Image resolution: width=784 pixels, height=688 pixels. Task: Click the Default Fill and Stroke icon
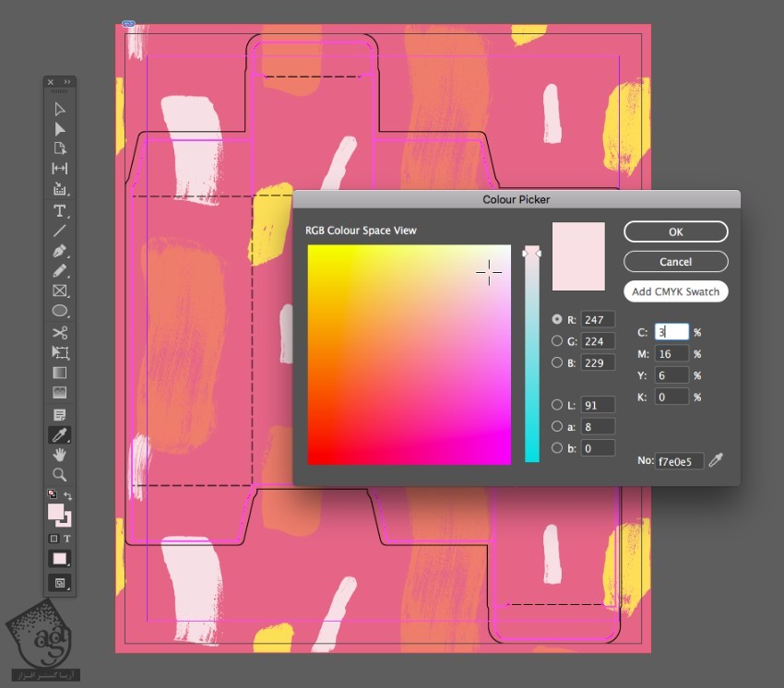(52, 494)
